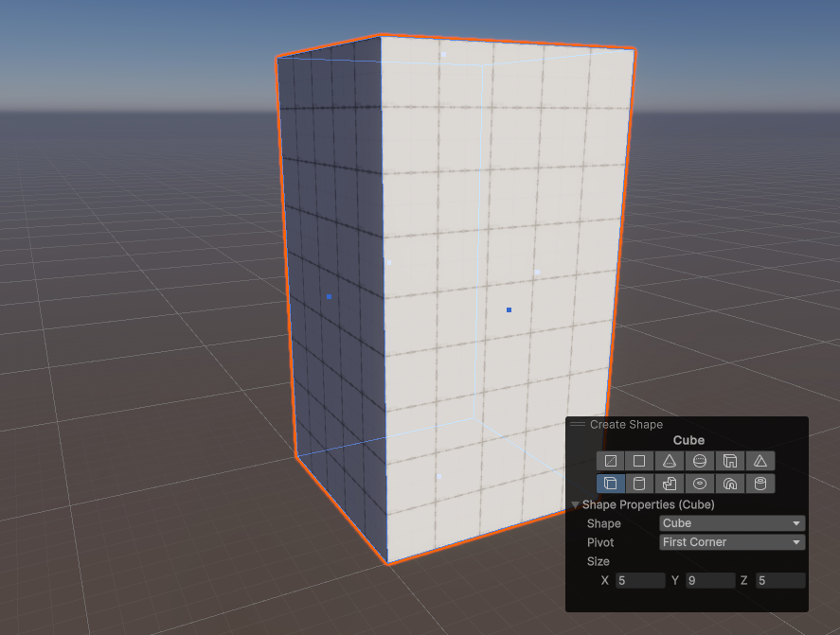Select the highlighted Cube shape icon
The image size is (840, 635).
[x=611, y=484]
